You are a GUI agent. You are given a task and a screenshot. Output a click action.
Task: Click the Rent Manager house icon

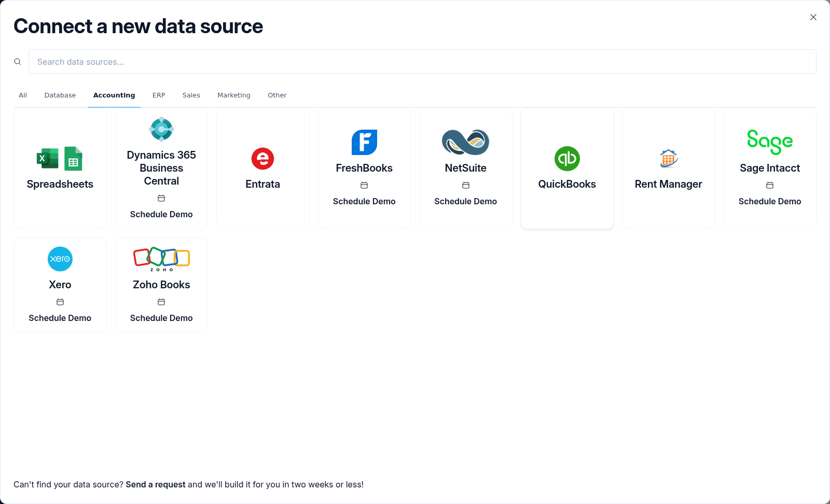click(669, 159)
